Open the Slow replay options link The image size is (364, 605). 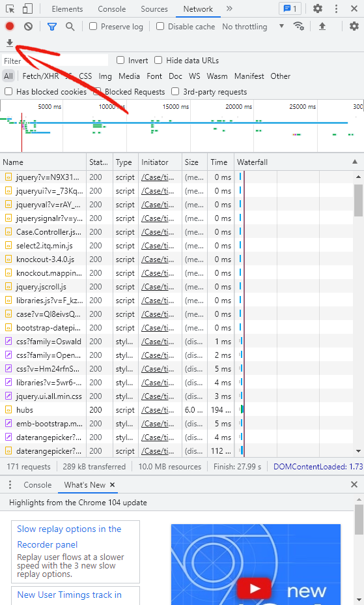click(69, 537)
